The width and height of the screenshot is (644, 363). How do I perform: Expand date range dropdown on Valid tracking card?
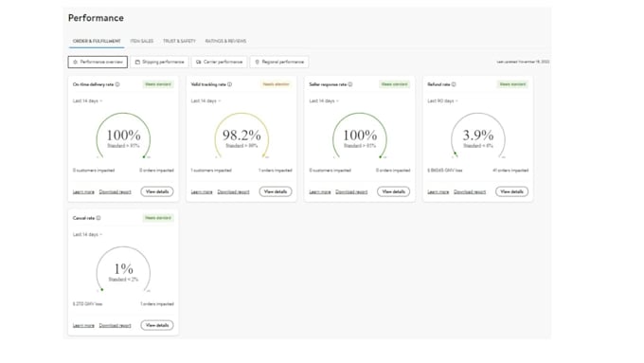[206, 100]
